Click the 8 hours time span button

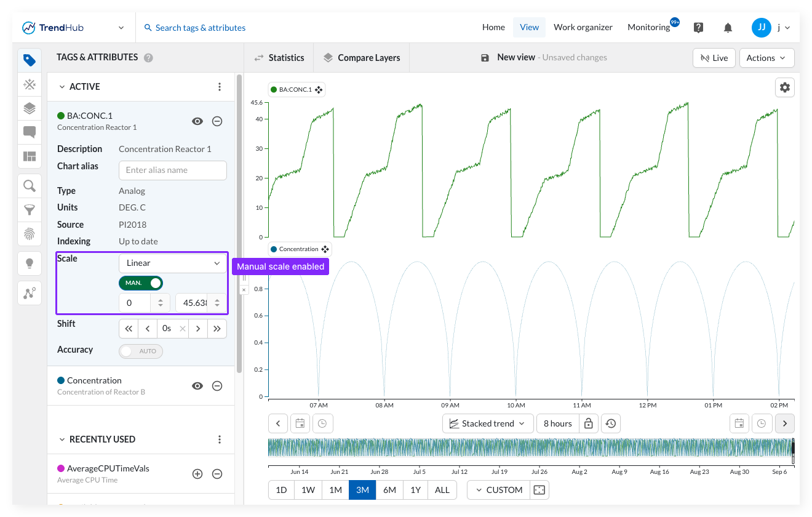557,423
